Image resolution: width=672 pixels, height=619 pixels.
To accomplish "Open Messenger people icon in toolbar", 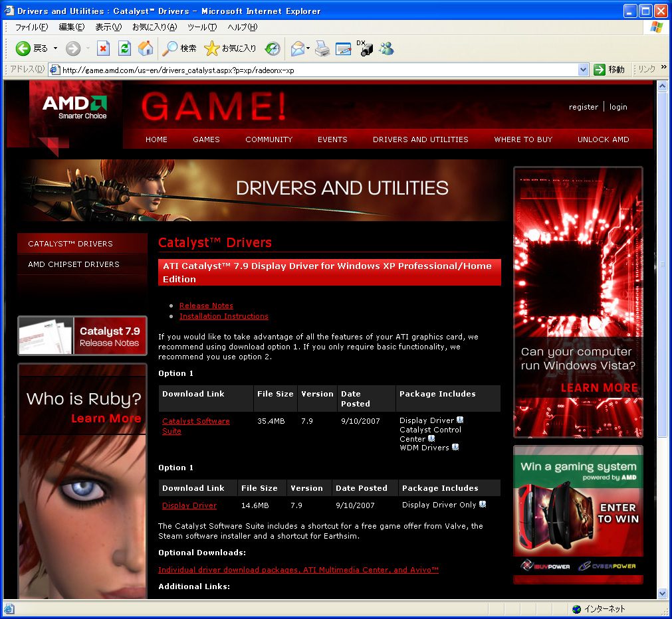I will coord(387,48).
